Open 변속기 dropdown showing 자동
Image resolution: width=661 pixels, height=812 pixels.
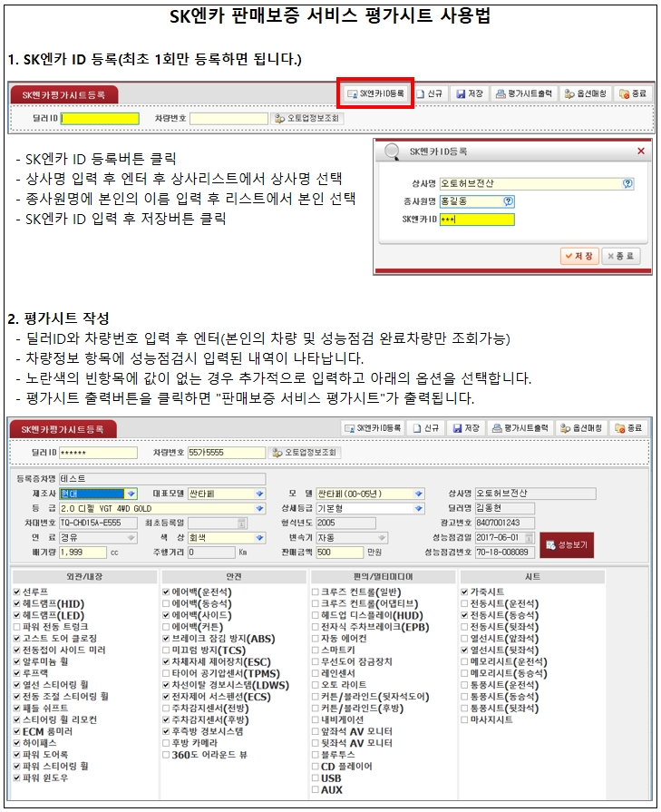(x=382, y=538)
